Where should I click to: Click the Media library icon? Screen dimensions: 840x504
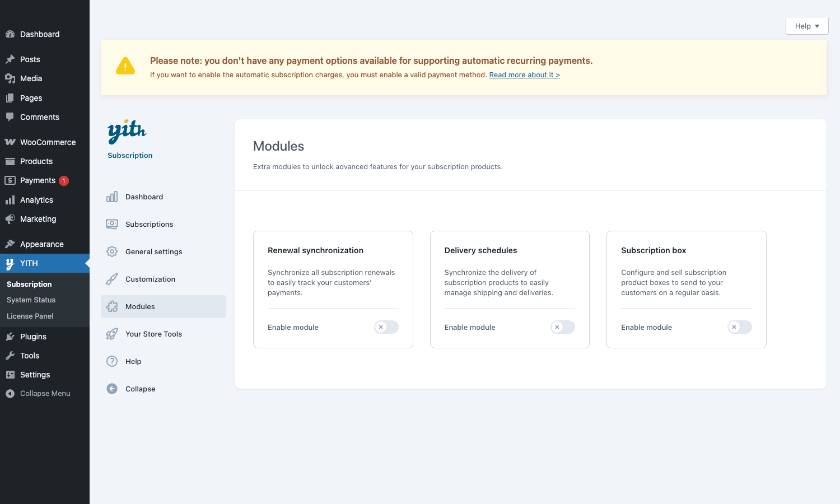pyautogui.click(x=10, y=78)
